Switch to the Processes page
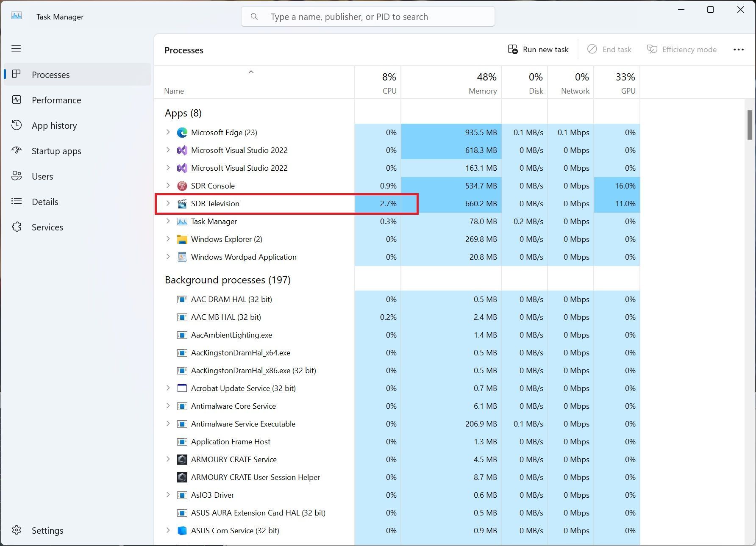Screen dimensions: 756x546 [78, 75]
